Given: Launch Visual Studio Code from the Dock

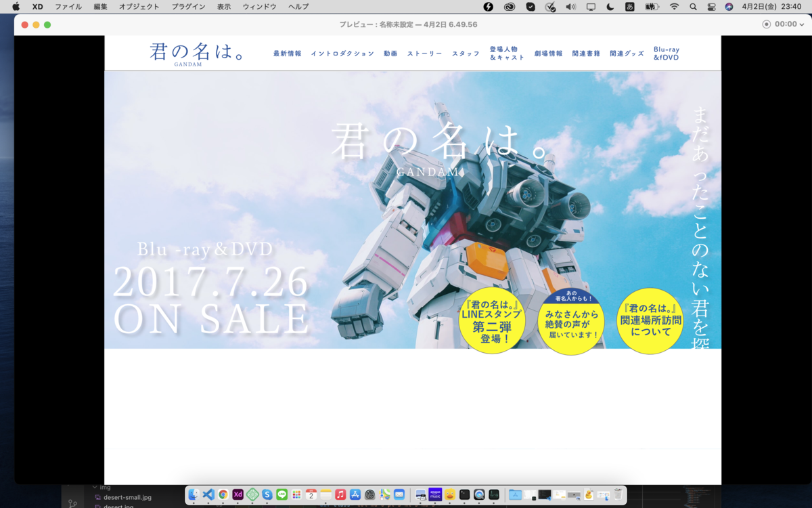Looking at the screenshot, I should point(208,494).
